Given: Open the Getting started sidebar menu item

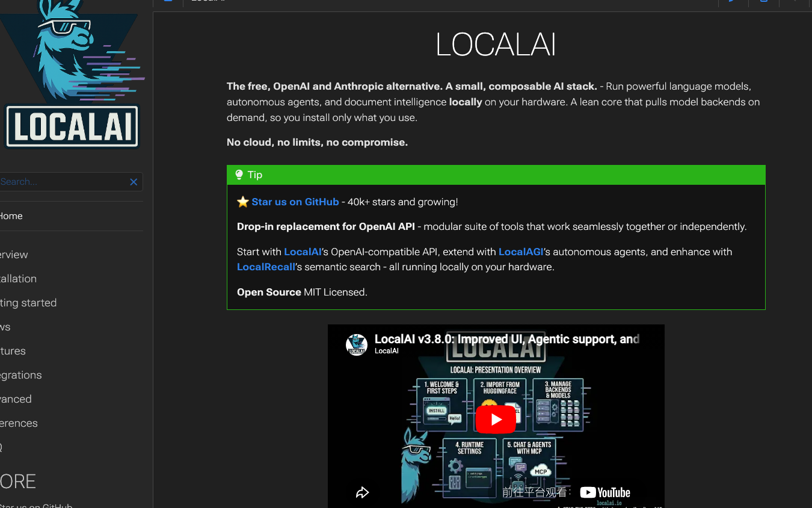Looking at the screenshot, I should (28, 303).
